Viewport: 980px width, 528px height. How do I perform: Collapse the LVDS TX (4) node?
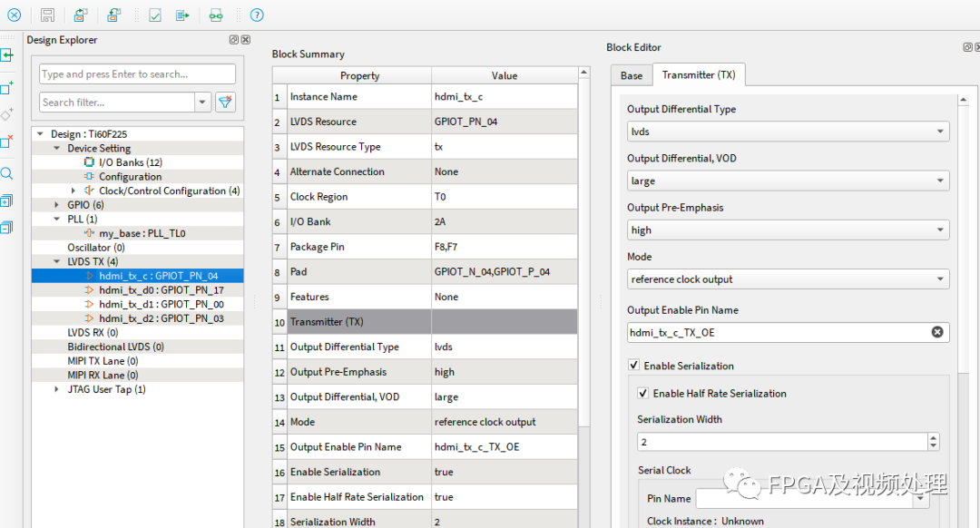(57, 262)
